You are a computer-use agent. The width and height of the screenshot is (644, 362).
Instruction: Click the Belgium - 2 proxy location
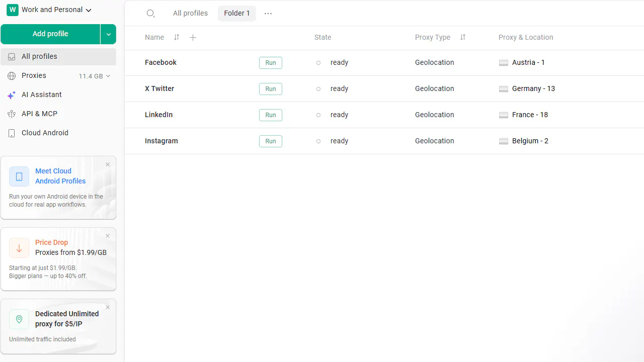530,141
